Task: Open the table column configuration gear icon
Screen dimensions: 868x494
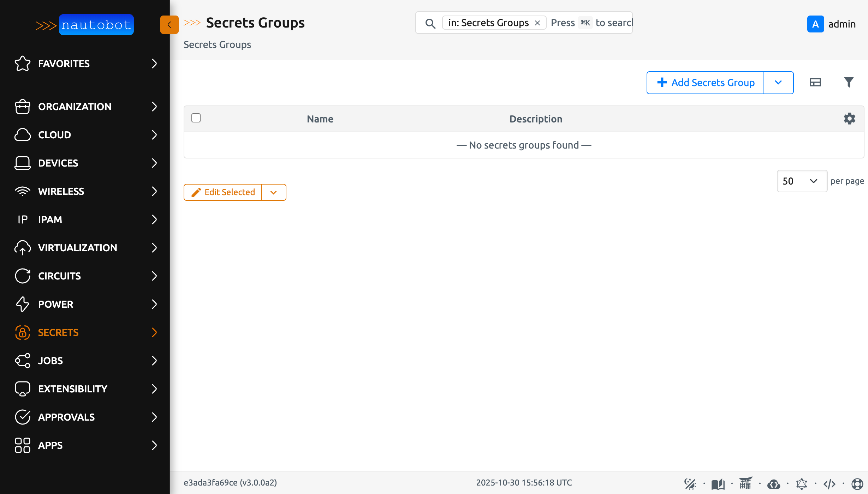Action: [849, 119]
